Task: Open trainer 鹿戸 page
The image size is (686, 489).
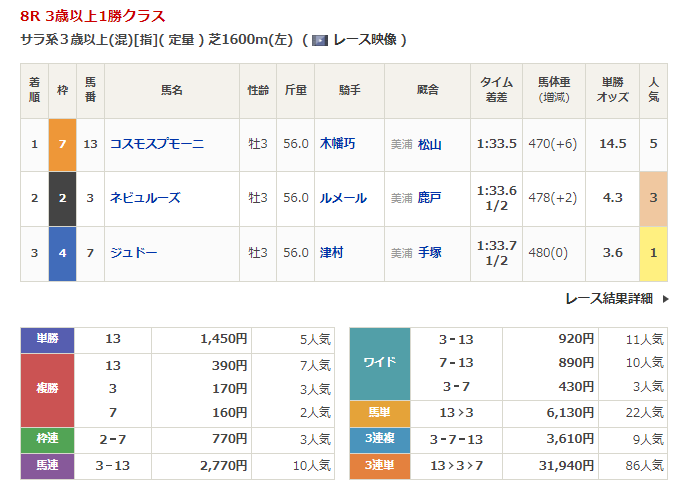Action: coord(430,198)
